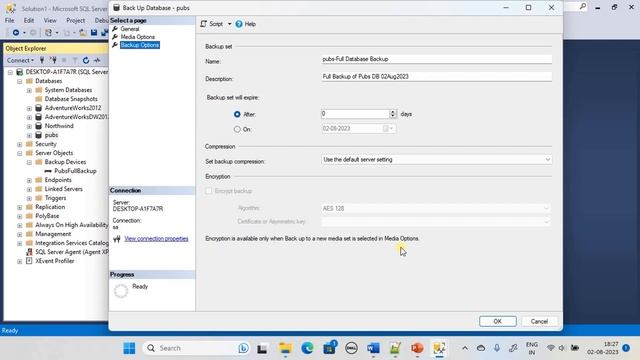Click the Activity Monitor icon in Object Explorer

pyautogui.click(x=97, y=60)
